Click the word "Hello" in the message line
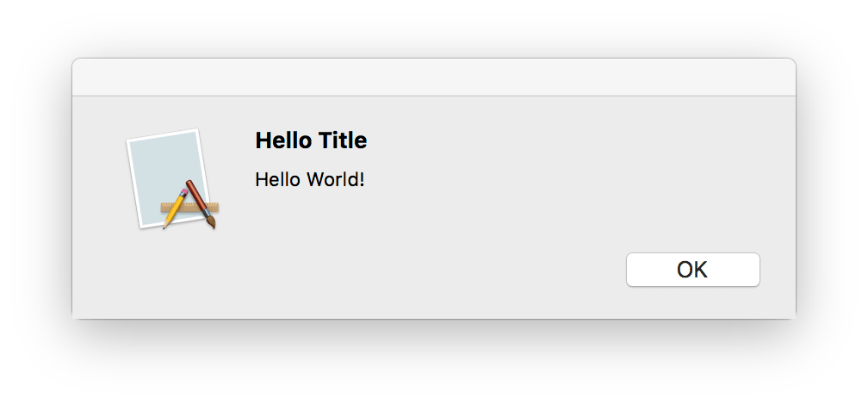This screenshot has height=405, width=868. [278, 179]
